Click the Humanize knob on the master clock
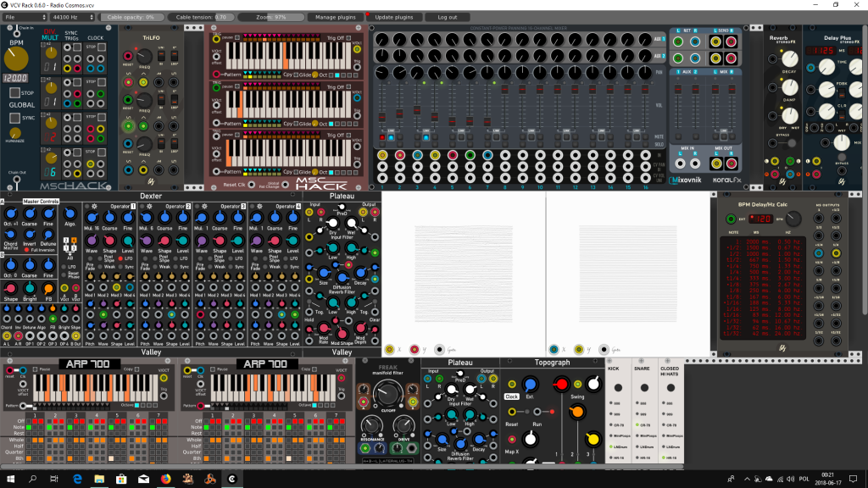The image size is (868, 488). click(x=15, y=133)
